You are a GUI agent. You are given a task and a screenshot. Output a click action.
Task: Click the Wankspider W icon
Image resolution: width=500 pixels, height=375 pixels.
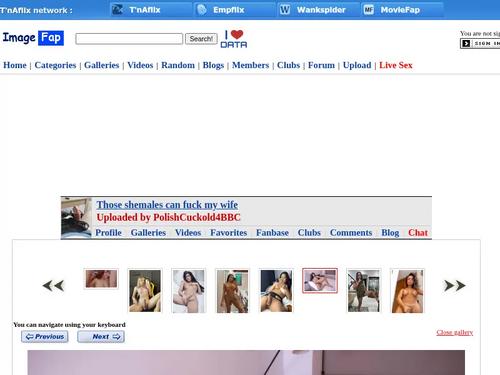[x=285, y=10]
